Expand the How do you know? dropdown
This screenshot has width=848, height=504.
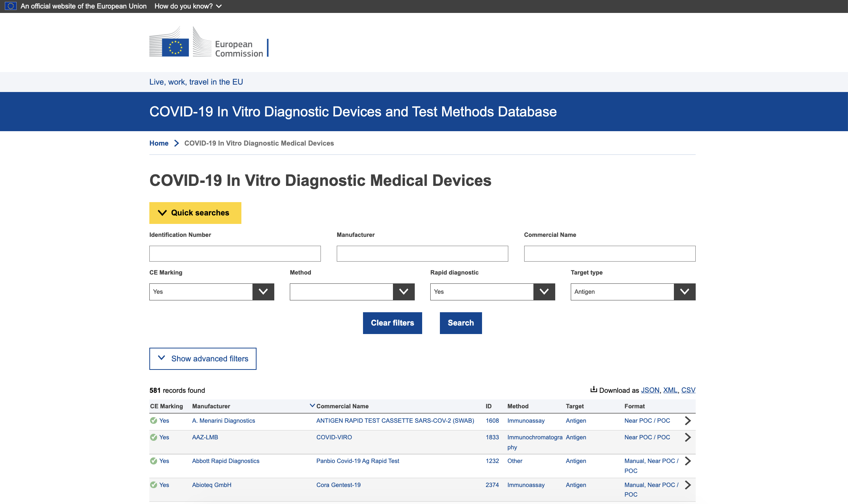coord(188,6)
